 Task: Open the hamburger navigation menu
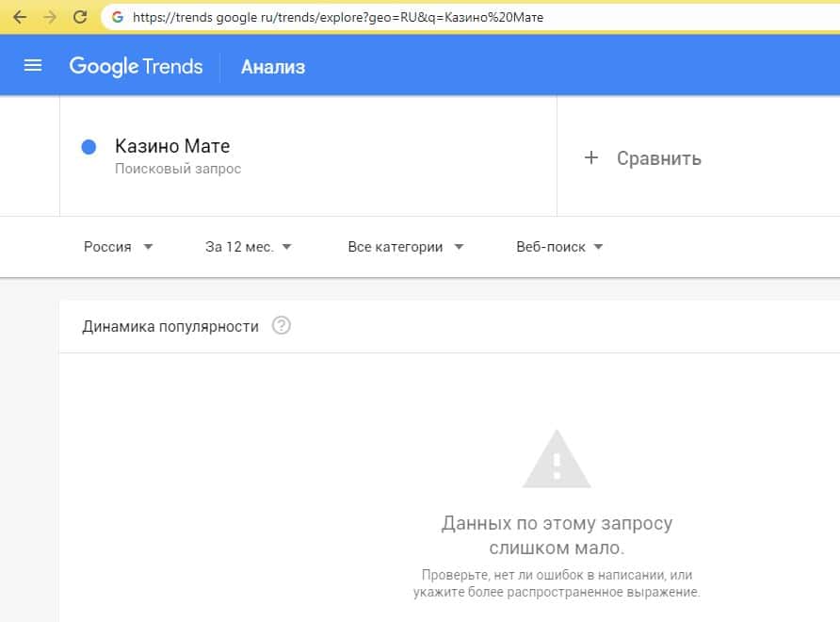33,66
